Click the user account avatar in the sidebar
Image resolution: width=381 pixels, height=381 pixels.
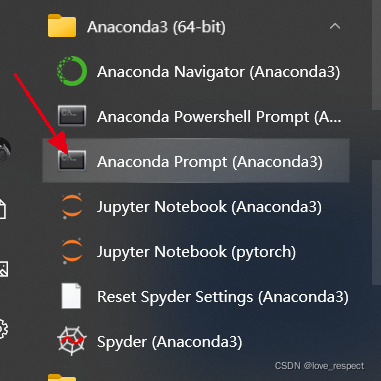(5, 149)
